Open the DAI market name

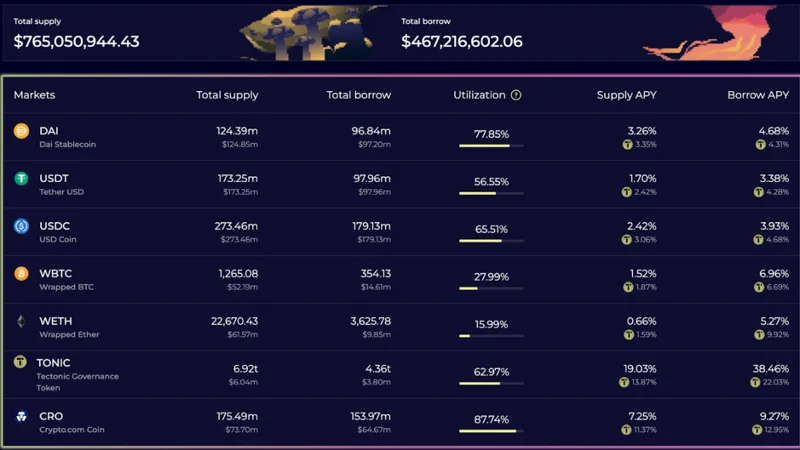pyautogui.click(x=49, y=131)
